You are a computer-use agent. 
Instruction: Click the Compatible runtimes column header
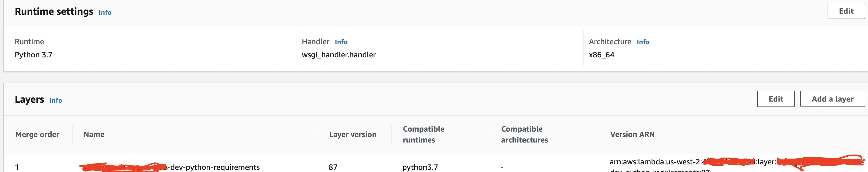tap(423, 135)
